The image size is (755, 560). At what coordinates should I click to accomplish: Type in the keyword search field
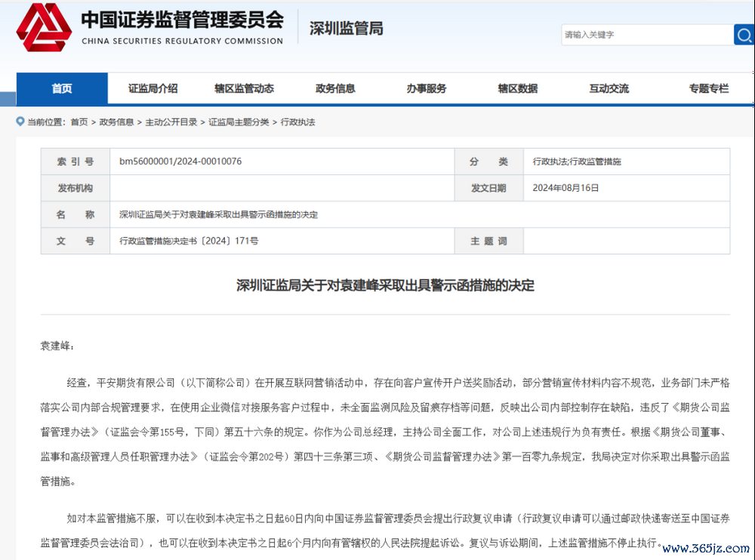[x=646, y=35]
